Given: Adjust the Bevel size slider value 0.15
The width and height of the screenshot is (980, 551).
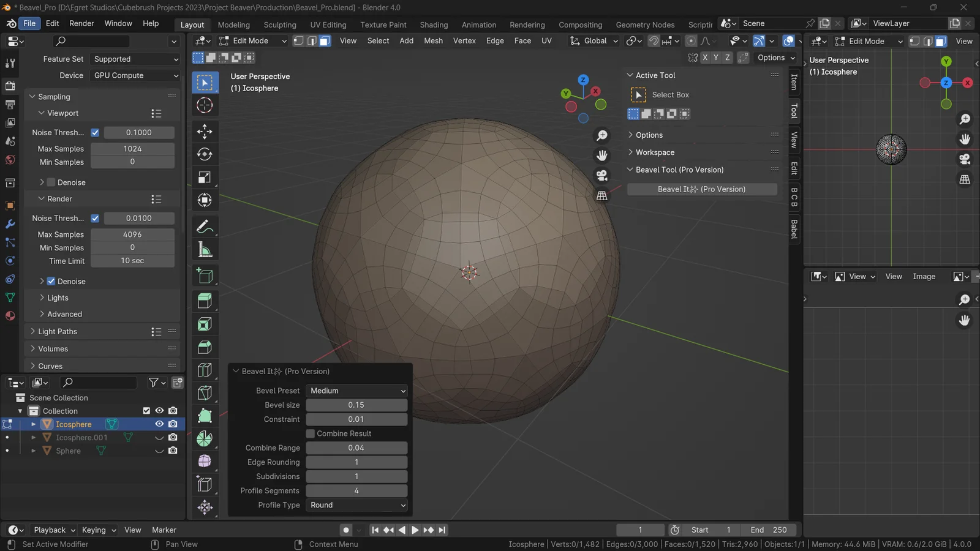Looking at the screenshot, I should tap(356, 405).
